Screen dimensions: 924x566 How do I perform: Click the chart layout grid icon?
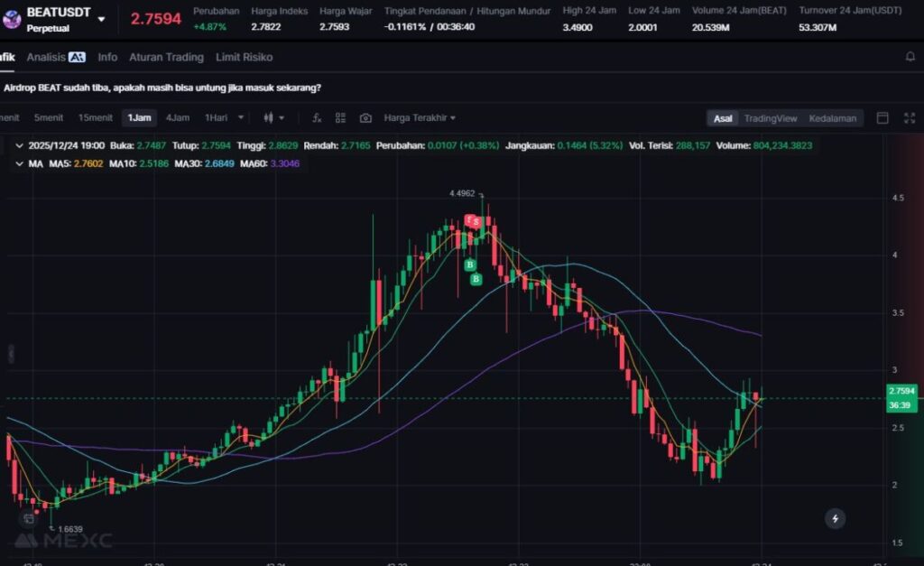pos(341,118)
